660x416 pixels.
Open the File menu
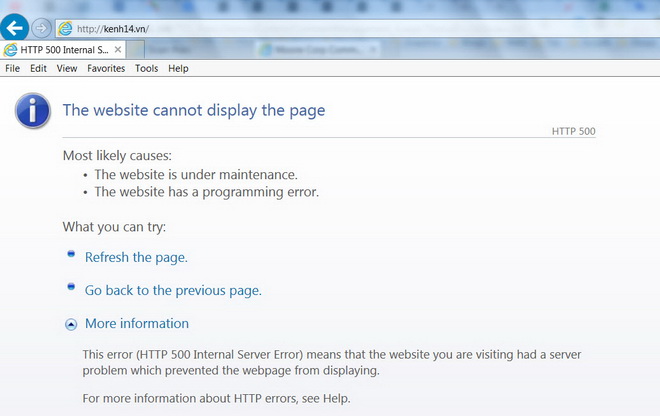[x=13, y=69]
